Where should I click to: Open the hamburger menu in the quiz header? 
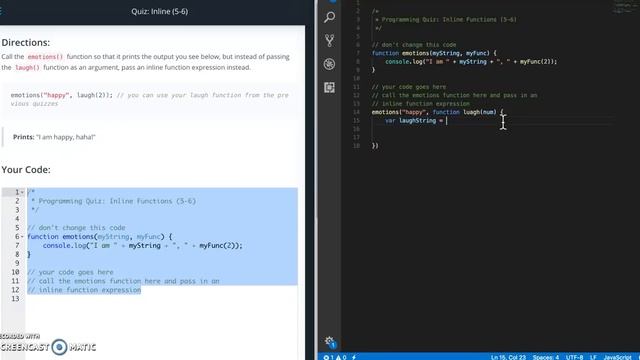click(x=1, y=11)
